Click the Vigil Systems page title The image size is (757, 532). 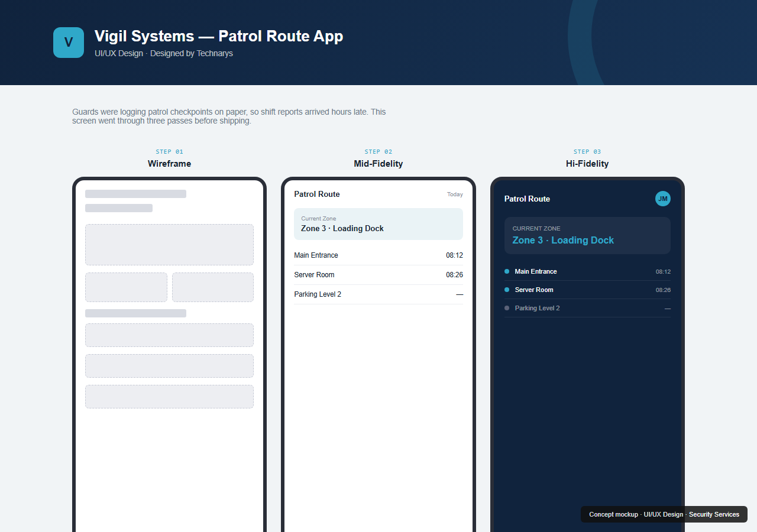[219, 35]
